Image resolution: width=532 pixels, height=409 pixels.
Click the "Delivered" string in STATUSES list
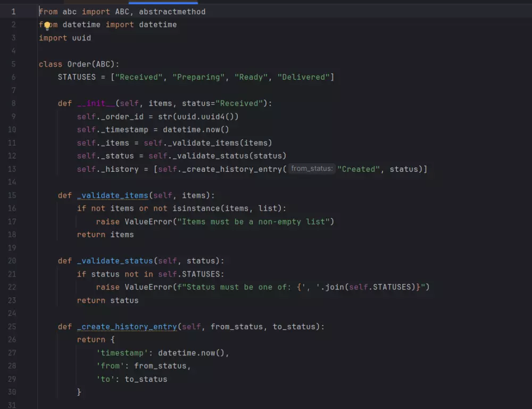pos(303,77)
